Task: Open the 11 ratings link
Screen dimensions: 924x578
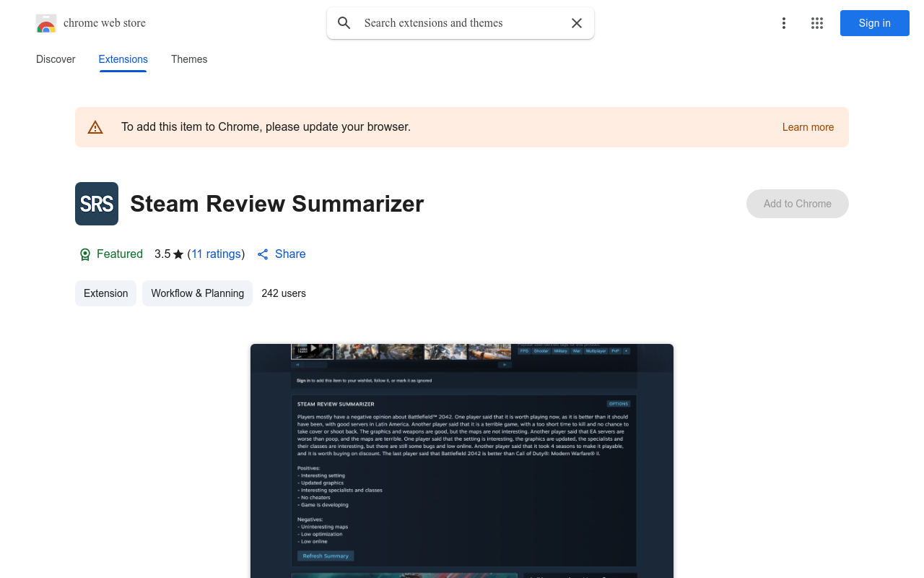Action: (216, 254)
